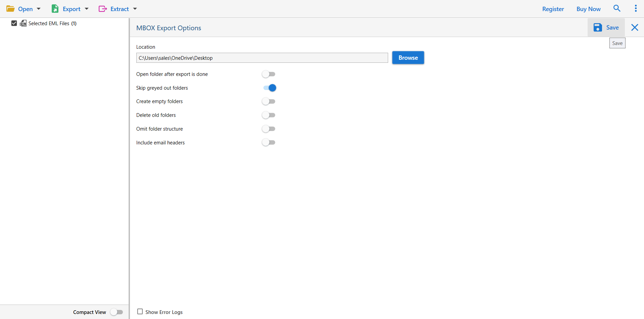Enable Open folder after export toggle
This screenshot has width=644, height=319.
pyautogui.click(x=269, y=74)
